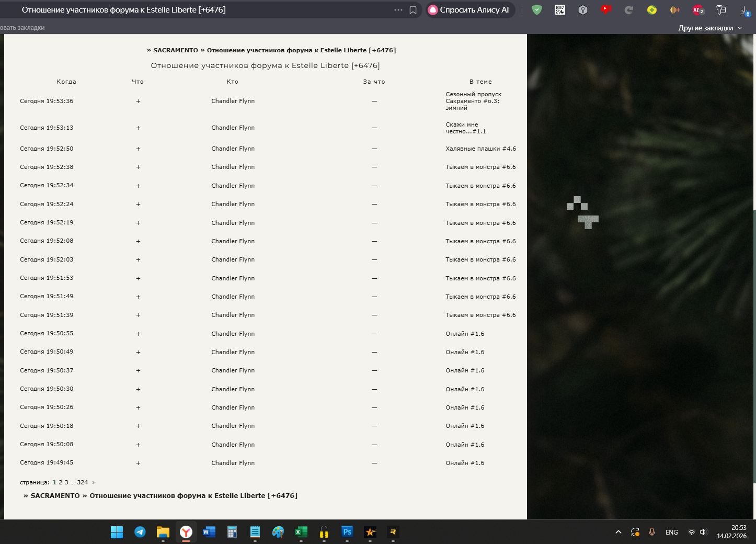Click the Сегодня 19:53:13 timestamp

[x=47, y=128]
